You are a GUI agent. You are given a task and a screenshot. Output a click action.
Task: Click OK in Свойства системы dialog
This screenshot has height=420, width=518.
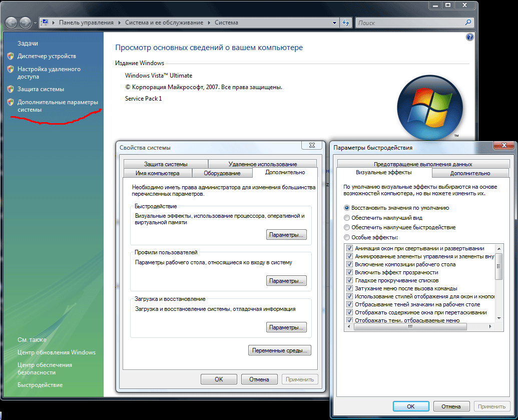219,379
